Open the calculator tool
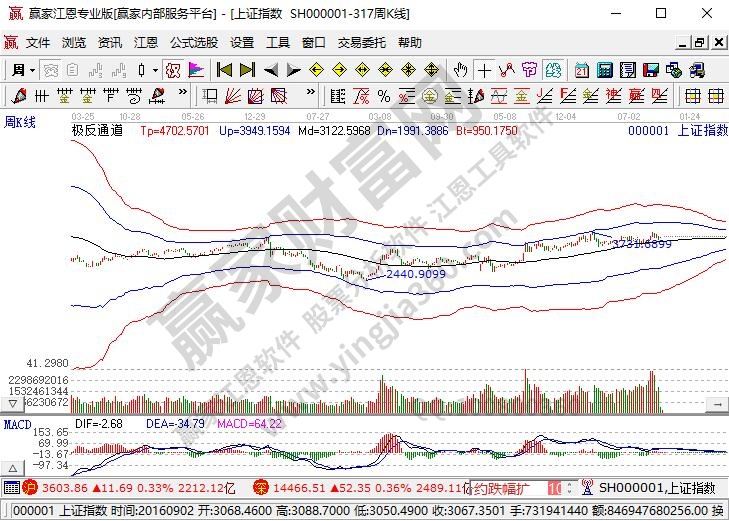729x521 pixels. click(605, 70)
